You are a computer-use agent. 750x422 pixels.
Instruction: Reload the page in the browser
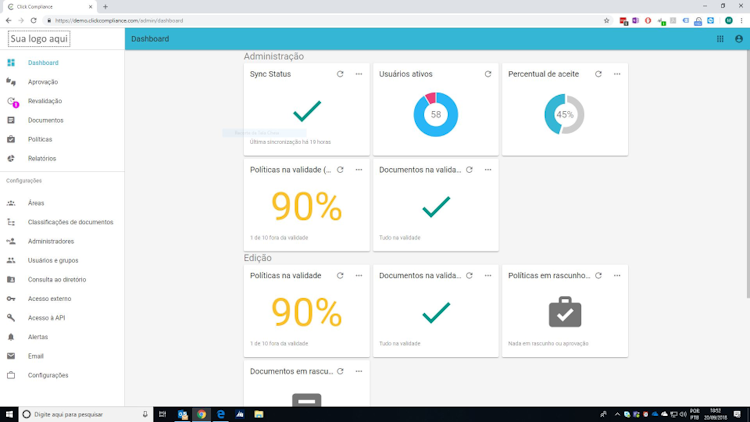tap(33, 21)
